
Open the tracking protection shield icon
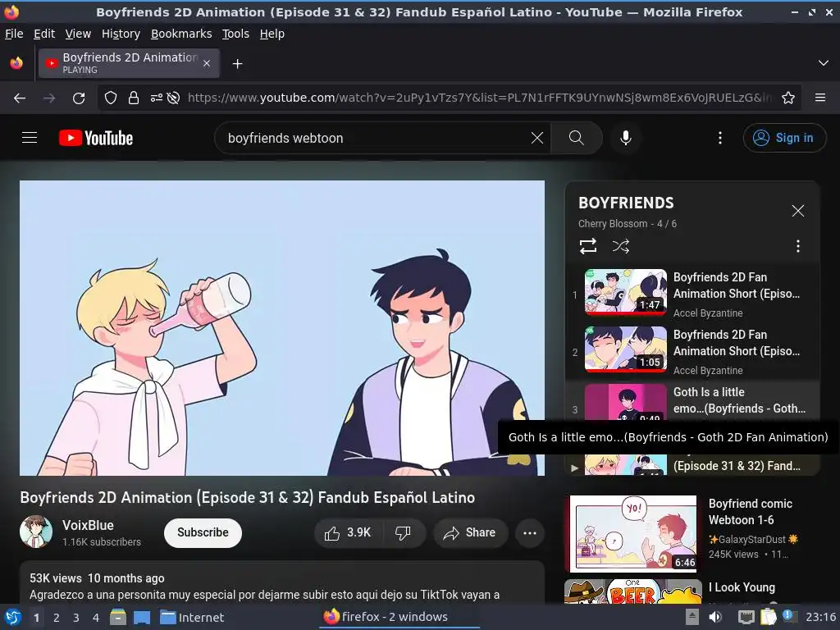111,98
